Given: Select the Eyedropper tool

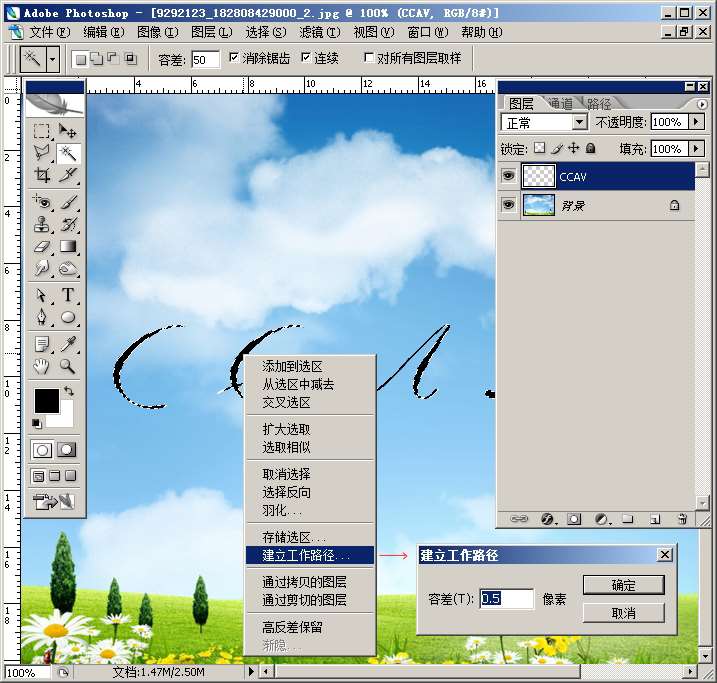Looking at the screenshot, I should tap(68, 344).
